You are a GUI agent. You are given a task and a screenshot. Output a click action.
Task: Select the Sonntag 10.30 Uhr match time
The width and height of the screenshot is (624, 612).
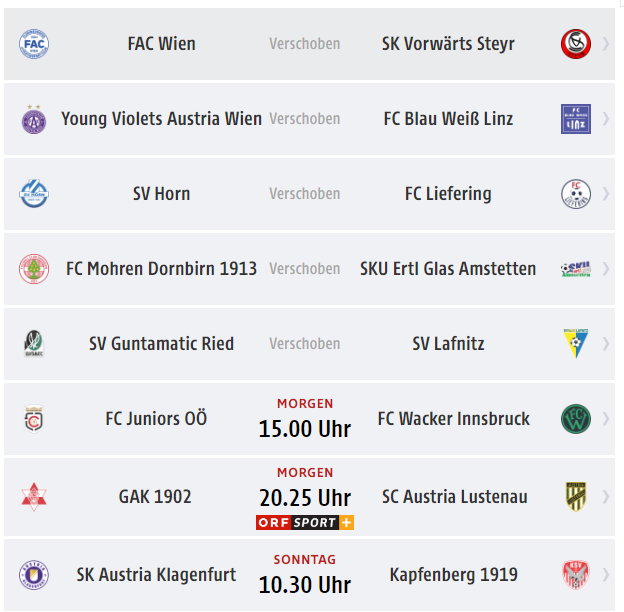pyautogui.click(x=305, y=575)
